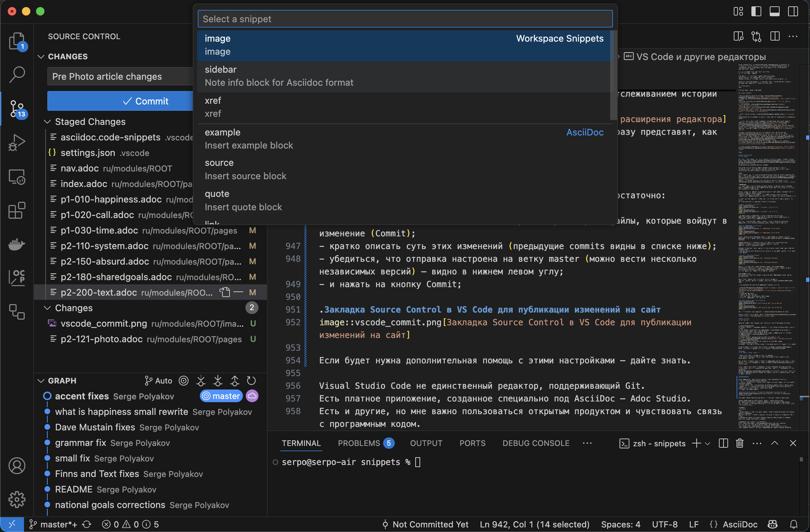Open the Docker view in the activity bar

click(x=17, y=244)
